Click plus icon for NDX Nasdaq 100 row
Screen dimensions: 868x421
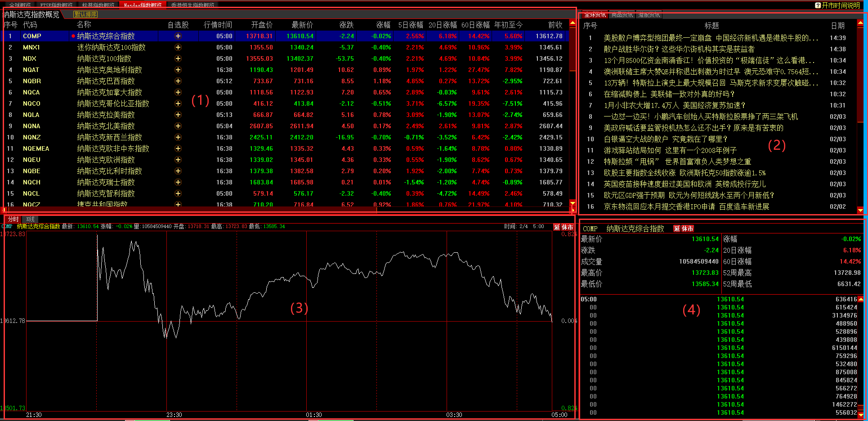pyautogui.click(x=178, y=58)
